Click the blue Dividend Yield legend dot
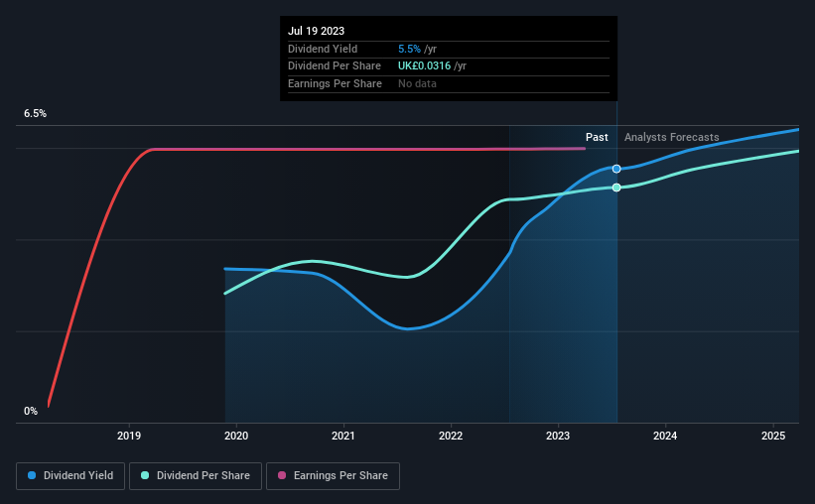Screen dimensions: 815x504 click(x=32, y=475)
